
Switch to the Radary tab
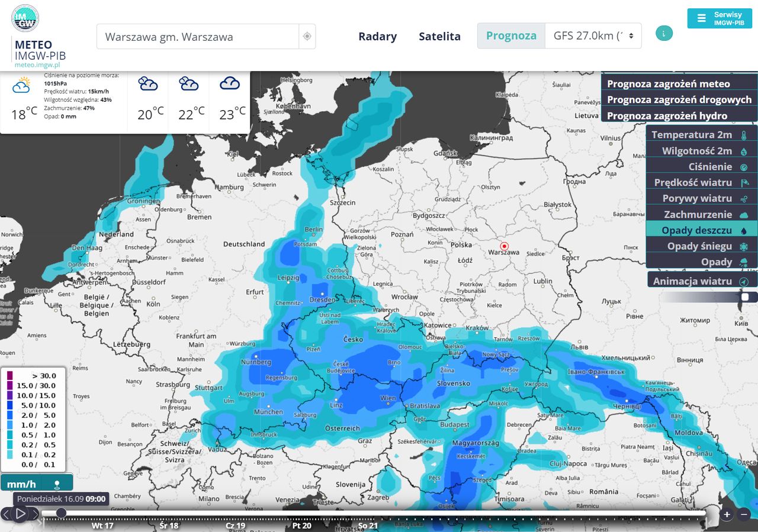coord(377,36)
